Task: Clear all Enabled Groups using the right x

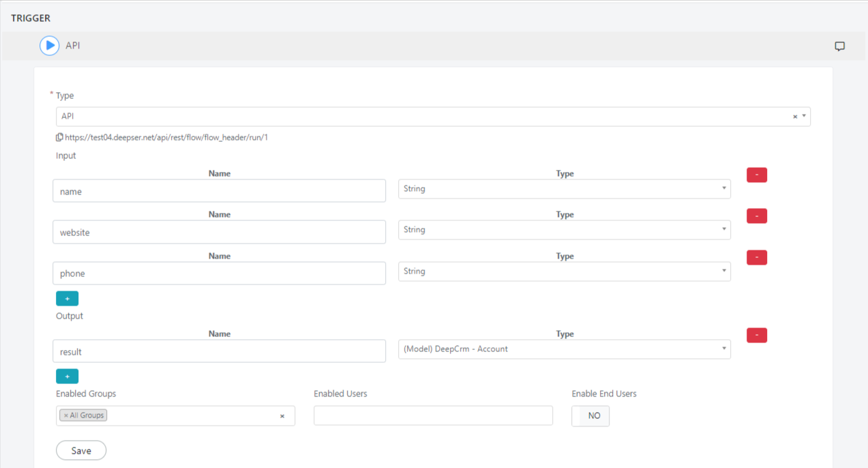Action: (282, 416)
